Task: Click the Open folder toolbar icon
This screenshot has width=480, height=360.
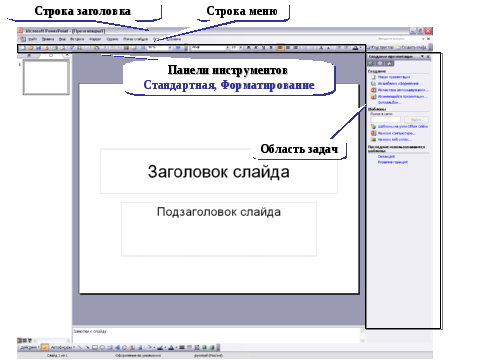Action: 31,48
